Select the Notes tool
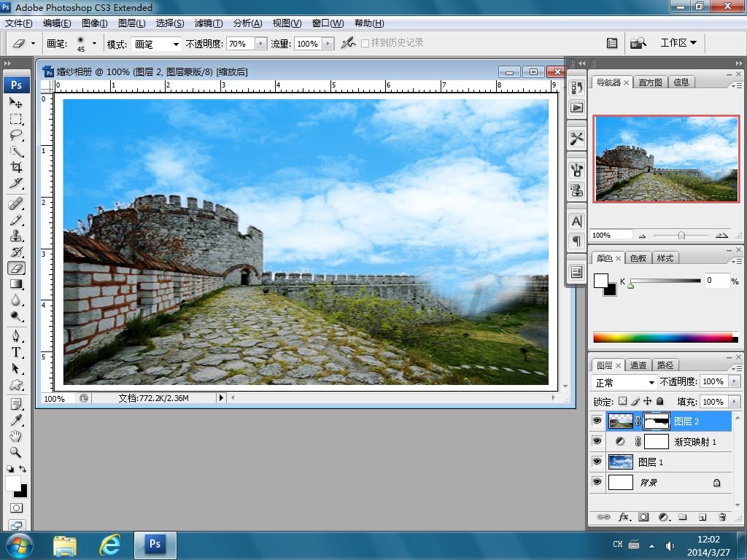This screenshot has height=560, width=747. pyautogui.click(x=16, y=405)
